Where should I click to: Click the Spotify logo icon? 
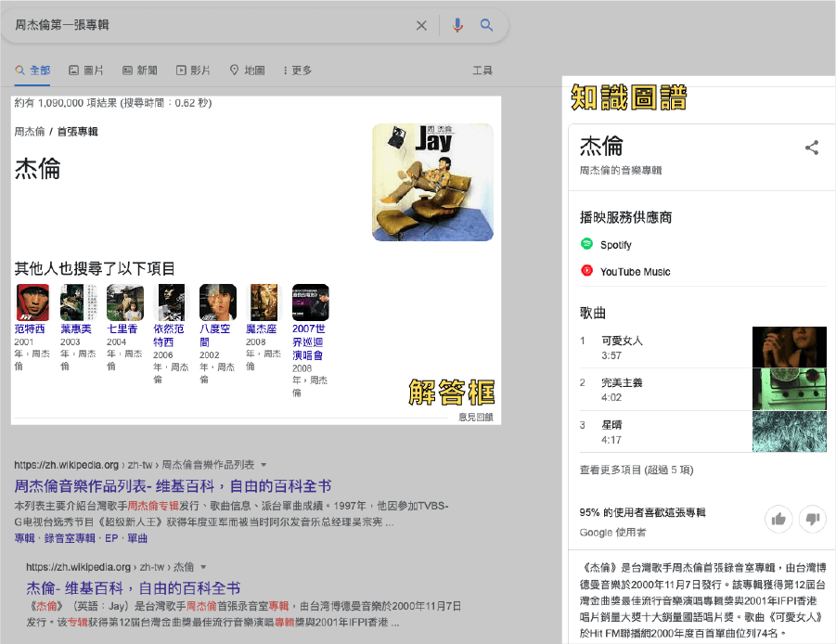click(x=587, y=244)
